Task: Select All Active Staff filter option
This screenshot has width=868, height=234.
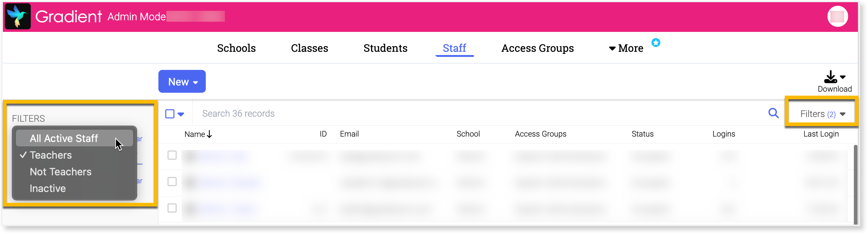Action: tap(64, 138)
